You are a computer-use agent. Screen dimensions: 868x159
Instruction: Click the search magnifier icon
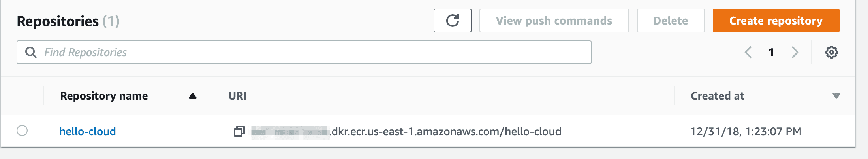click(31, 52)
